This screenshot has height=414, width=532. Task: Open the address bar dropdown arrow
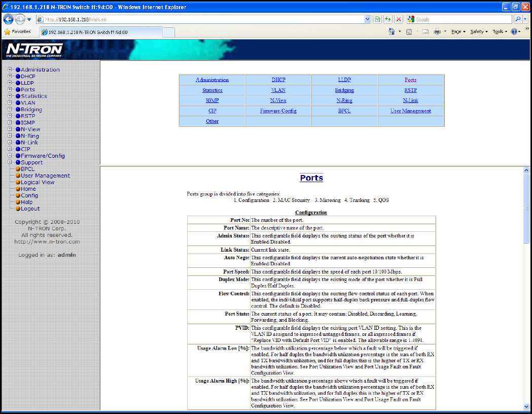[x=368, y=19]
